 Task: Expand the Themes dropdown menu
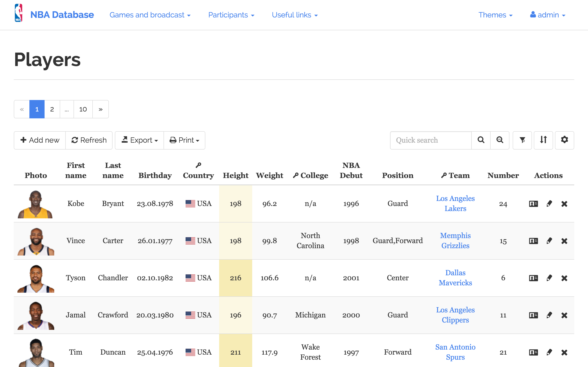point(495,15)
